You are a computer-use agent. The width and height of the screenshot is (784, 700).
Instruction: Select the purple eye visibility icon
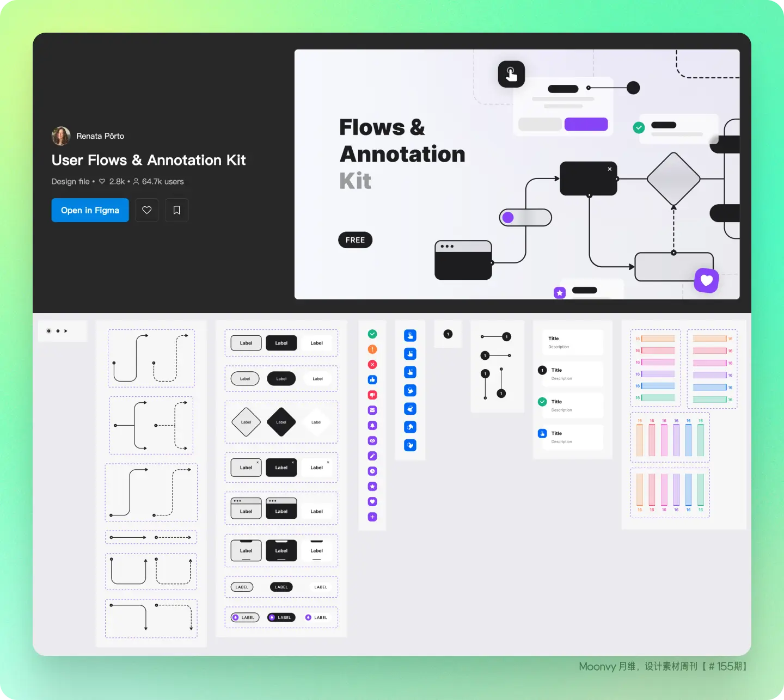point(372,441)
